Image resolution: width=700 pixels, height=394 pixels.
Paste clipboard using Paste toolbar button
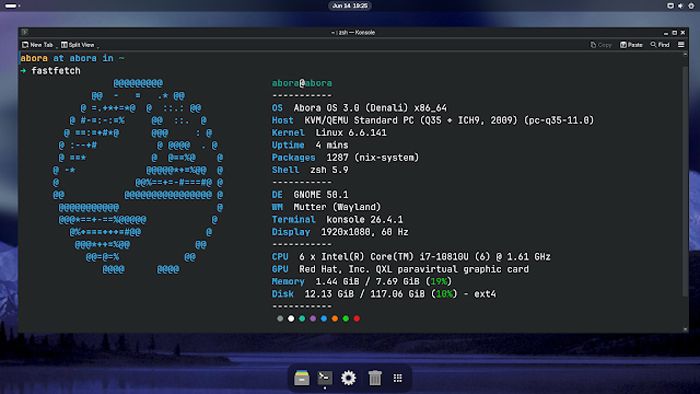631,45
